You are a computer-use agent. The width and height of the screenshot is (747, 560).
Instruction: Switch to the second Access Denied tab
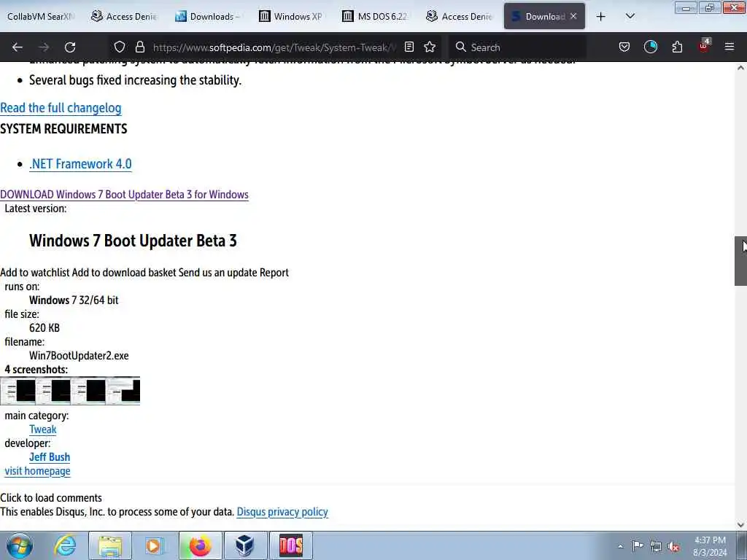pyautogui.click(x=460, y=17)
